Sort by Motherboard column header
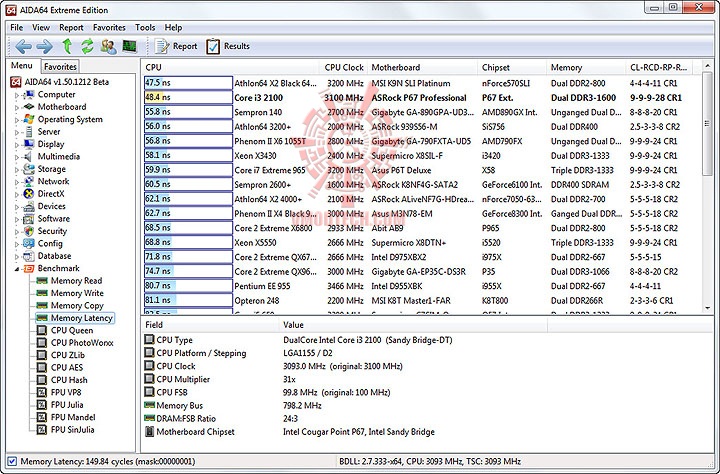Image resolution: width=720 pixels, height=474 pixels. pyautogui.click(x=422, y=68)
